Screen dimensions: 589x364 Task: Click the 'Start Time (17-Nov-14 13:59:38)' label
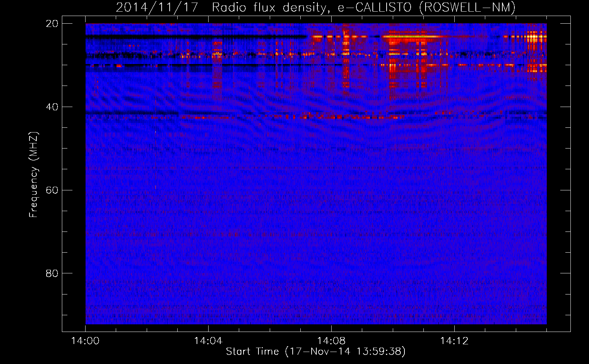pos(316,352)
